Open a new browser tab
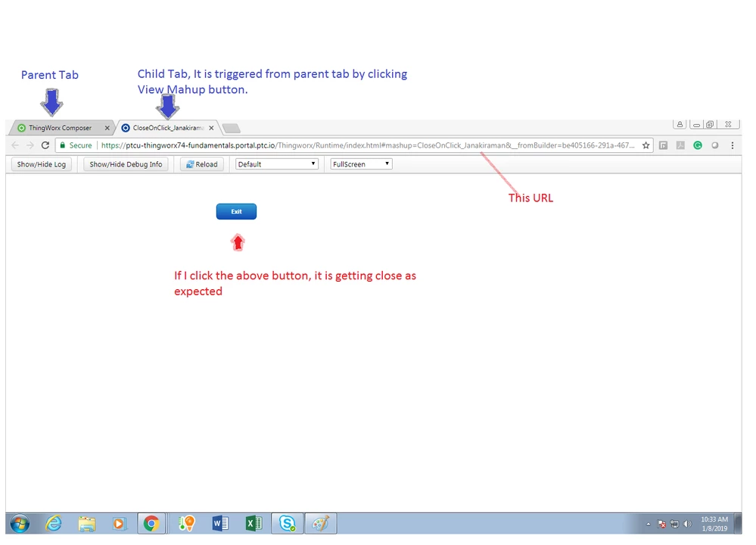Viewport: 756px width, 545px height. click(x=232, y=128)
